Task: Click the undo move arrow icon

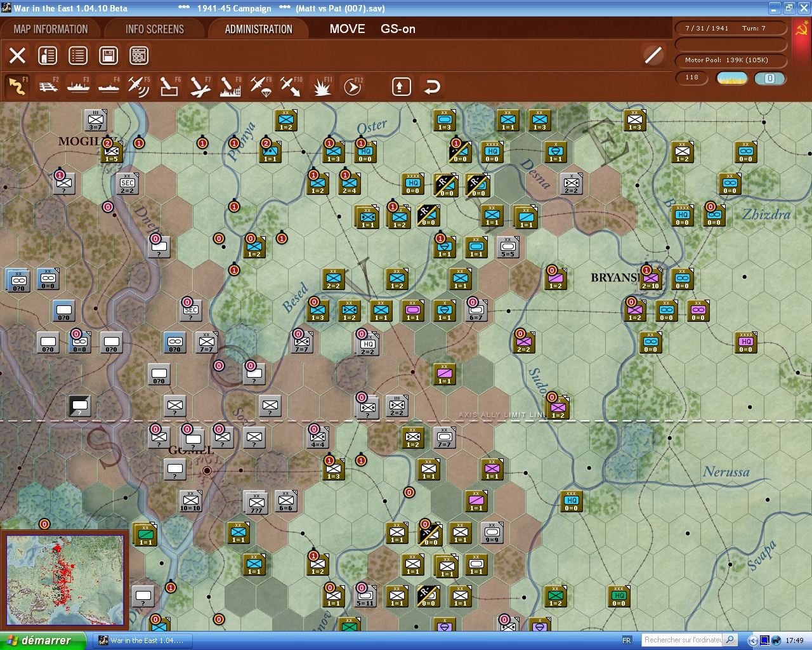Action: click(431, 86)
